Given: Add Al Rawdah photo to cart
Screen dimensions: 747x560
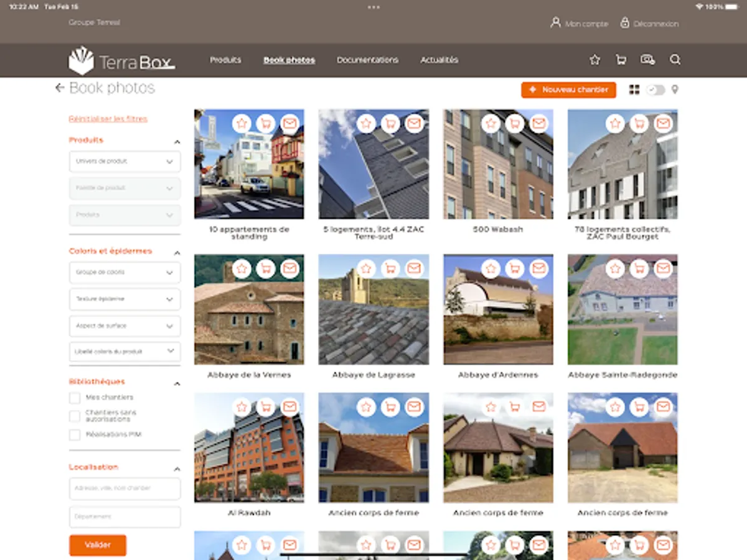Looking at the screenshot, I should pos(266,407).
